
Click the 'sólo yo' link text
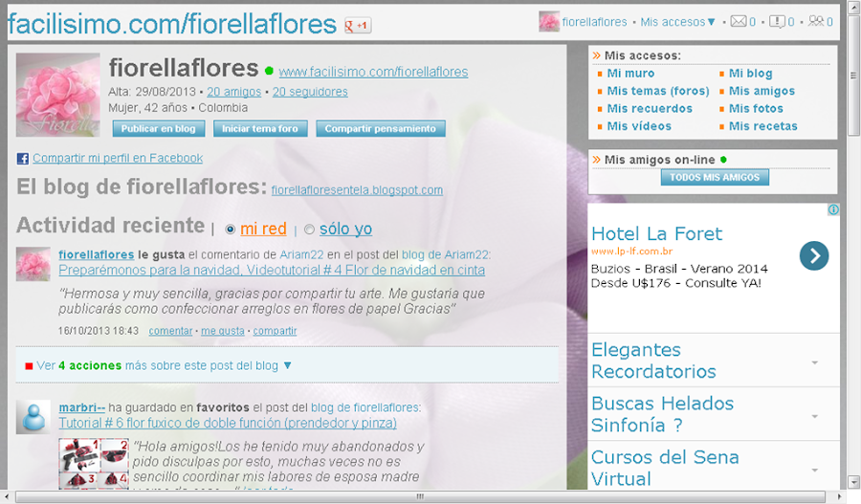346,229
